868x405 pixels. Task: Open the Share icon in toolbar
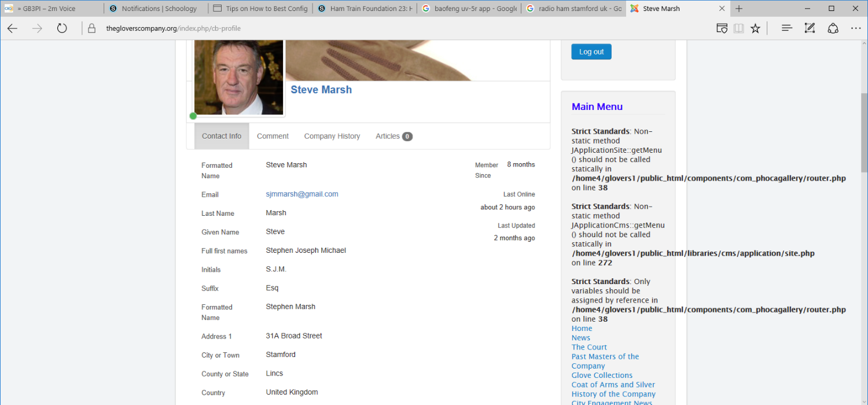click(833, 28)
